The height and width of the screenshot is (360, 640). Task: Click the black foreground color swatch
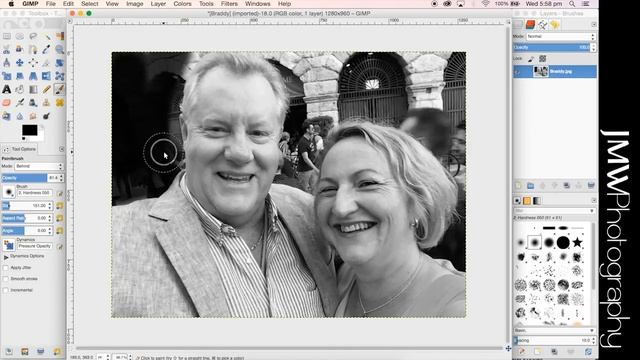[29, 130]
